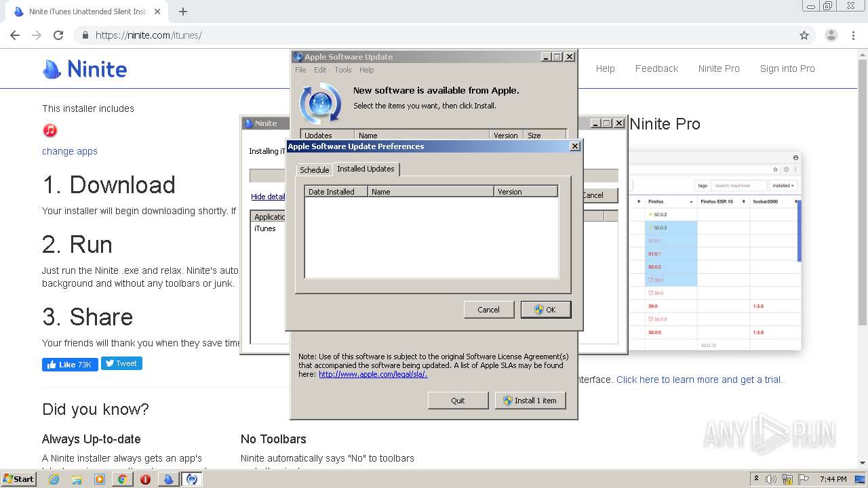Sort installed updates by Version column

point(526,192)
